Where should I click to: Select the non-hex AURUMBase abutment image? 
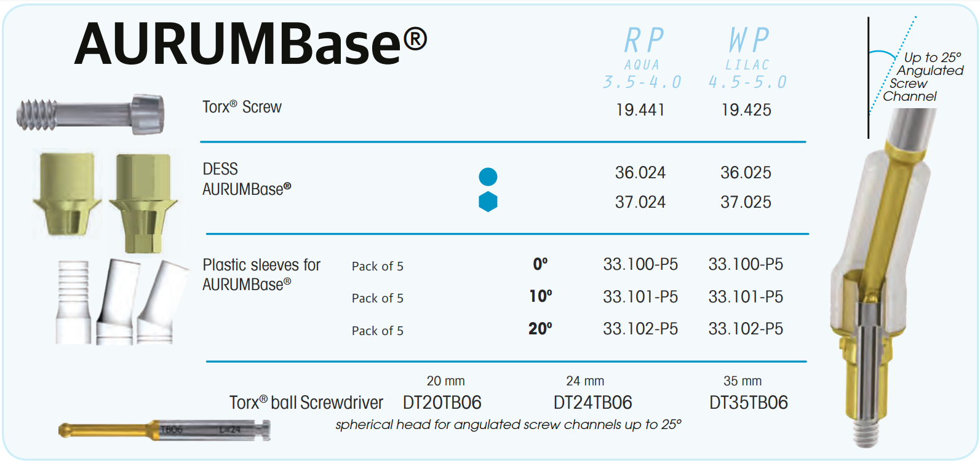(66, 193)
